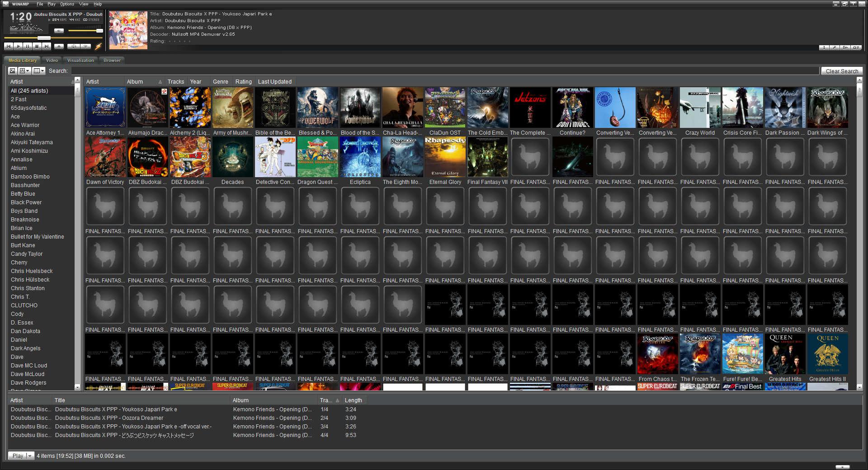This screenshot has width=868, height=470.
Task: Open the columns view mode dropdown
Action: tap(39, 70)
